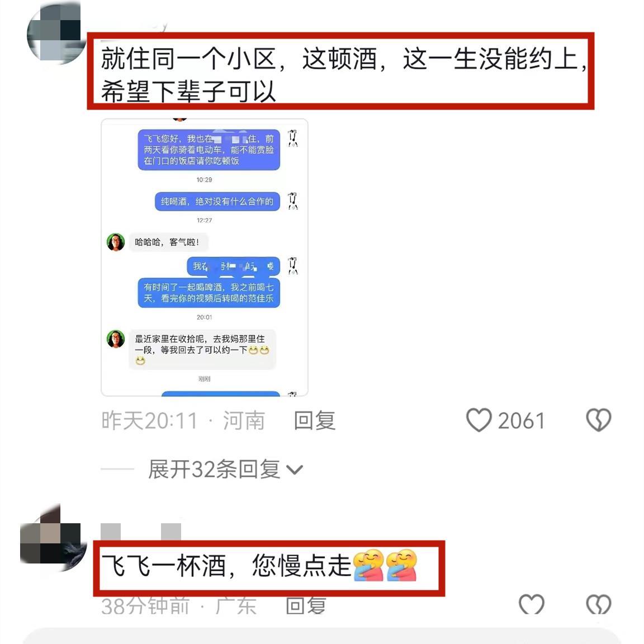Tap the 2061 like count

click(x=521, y=421)
